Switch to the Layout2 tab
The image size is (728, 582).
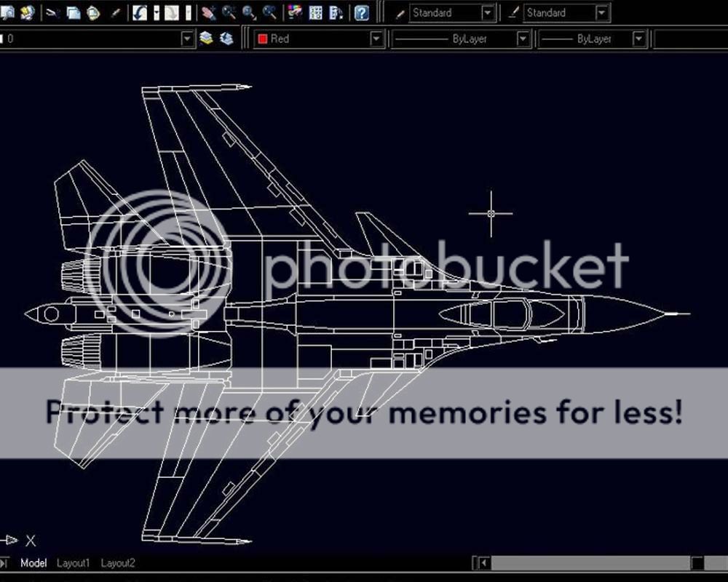(117, 563)
